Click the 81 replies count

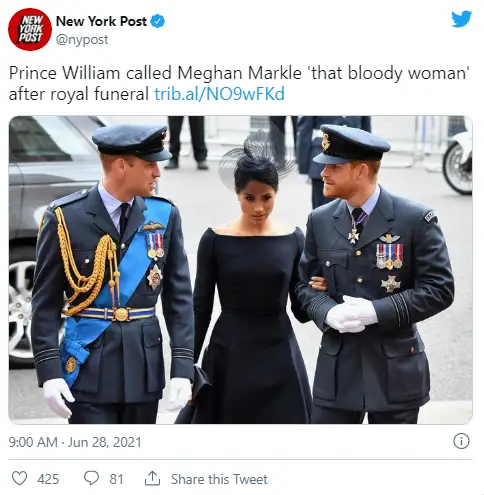coord(116,479)
